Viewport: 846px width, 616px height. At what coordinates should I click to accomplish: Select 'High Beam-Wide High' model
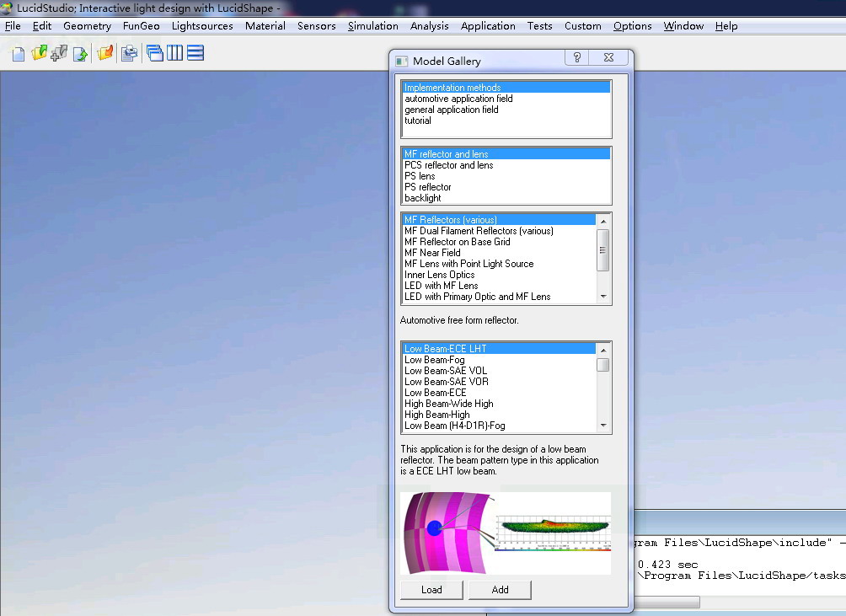coord(499,404)
